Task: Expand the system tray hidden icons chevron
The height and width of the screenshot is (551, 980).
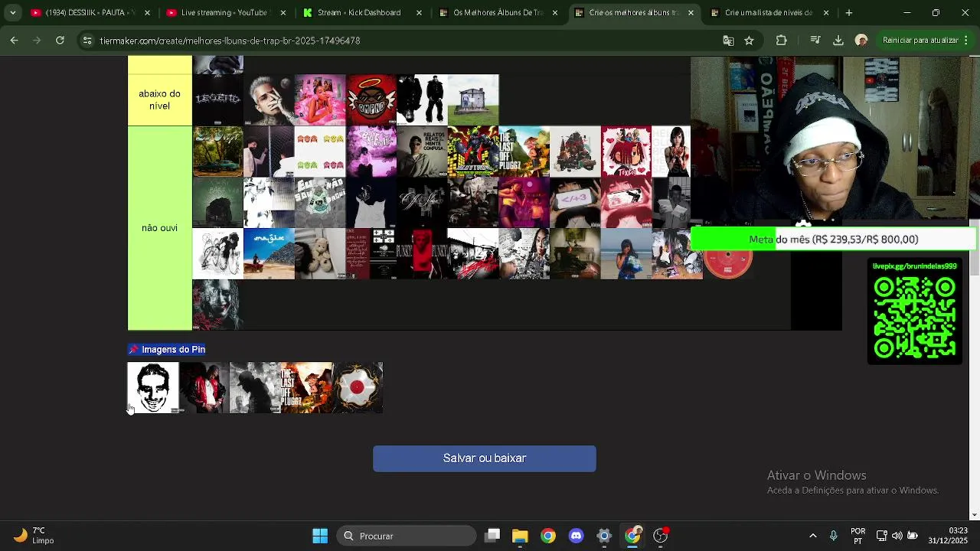Action: [x=813, y=536]
